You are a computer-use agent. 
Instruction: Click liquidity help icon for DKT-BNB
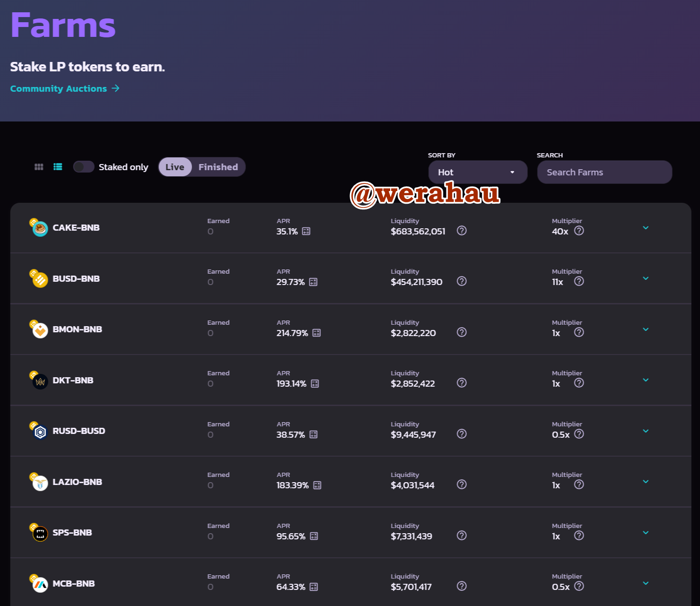pyautogui.click(x=462, y=383)
